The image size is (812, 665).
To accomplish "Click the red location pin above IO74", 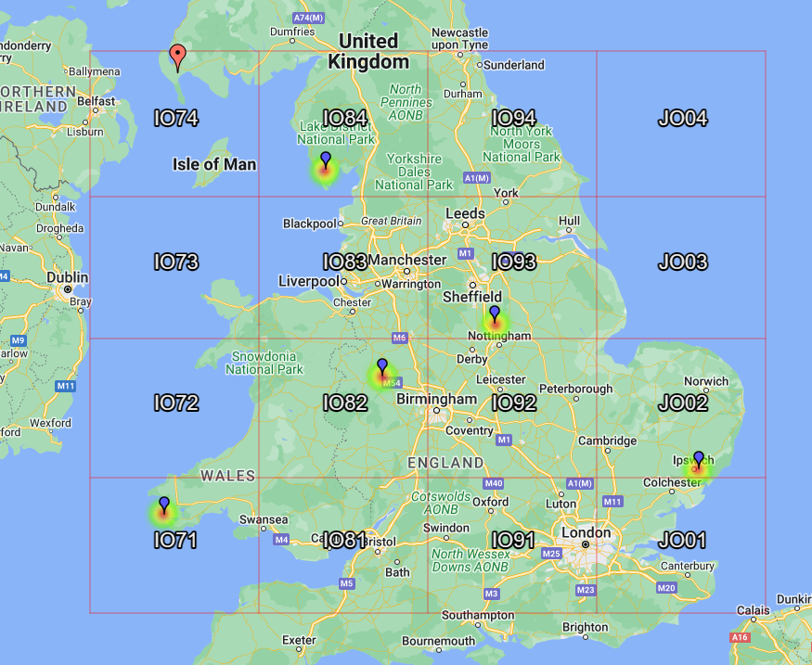I will tap(177, 58).
